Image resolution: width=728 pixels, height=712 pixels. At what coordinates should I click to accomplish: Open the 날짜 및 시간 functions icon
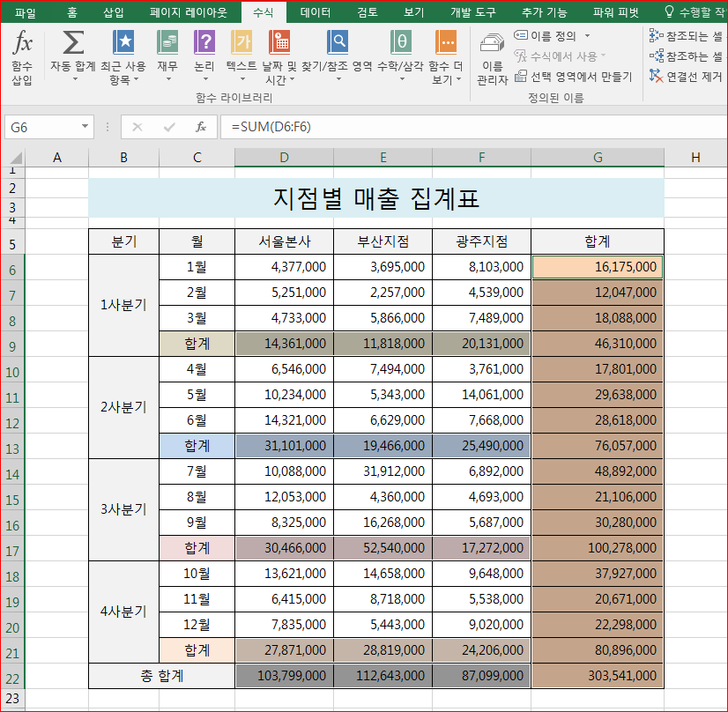[x=279, y=42]
